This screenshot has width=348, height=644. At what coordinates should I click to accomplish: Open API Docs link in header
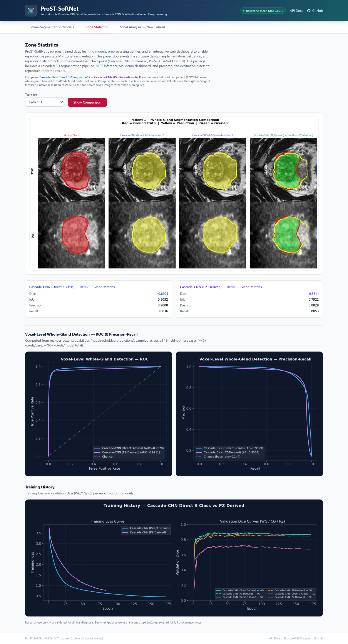(296, 11)
